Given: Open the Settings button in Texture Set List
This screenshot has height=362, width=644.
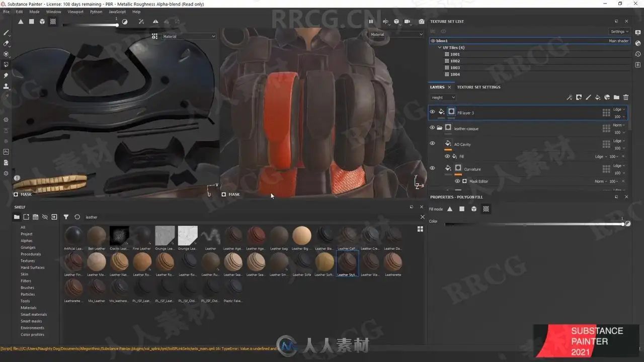Looking at the screenshot, I should 619,32.
